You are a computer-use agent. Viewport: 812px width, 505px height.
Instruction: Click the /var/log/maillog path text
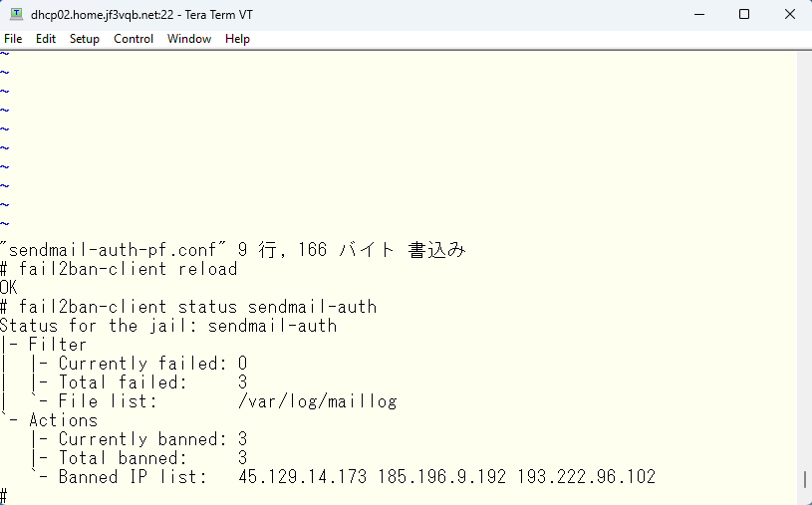click(318, 401)
